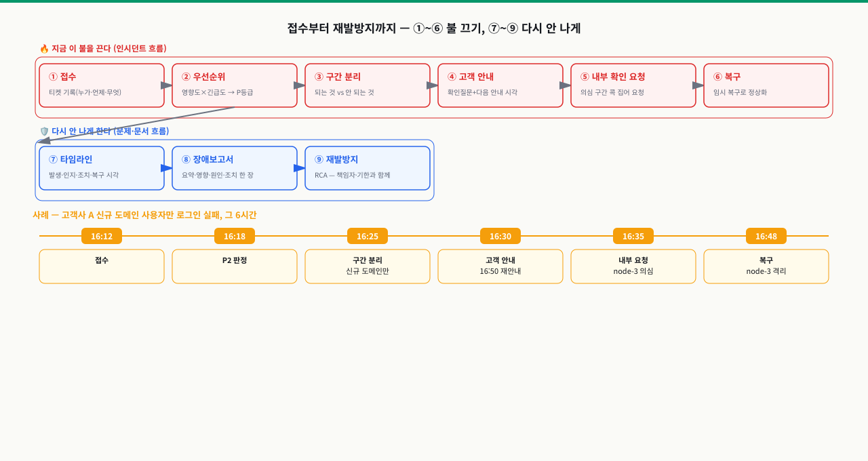Viewport: 868px width, 461px height.
Task: Click the 16:12 timeline marker
Action: [102, 236]
